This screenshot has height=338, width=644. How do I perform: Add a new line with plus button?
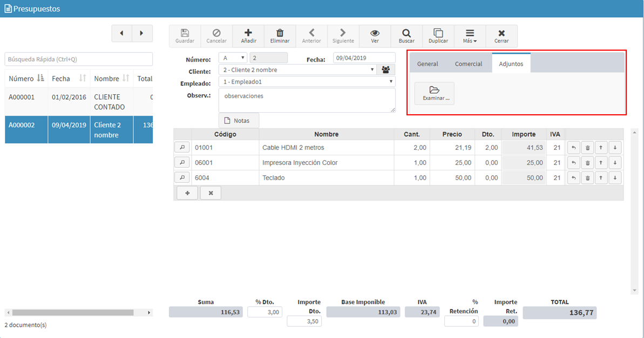(187, 193)
